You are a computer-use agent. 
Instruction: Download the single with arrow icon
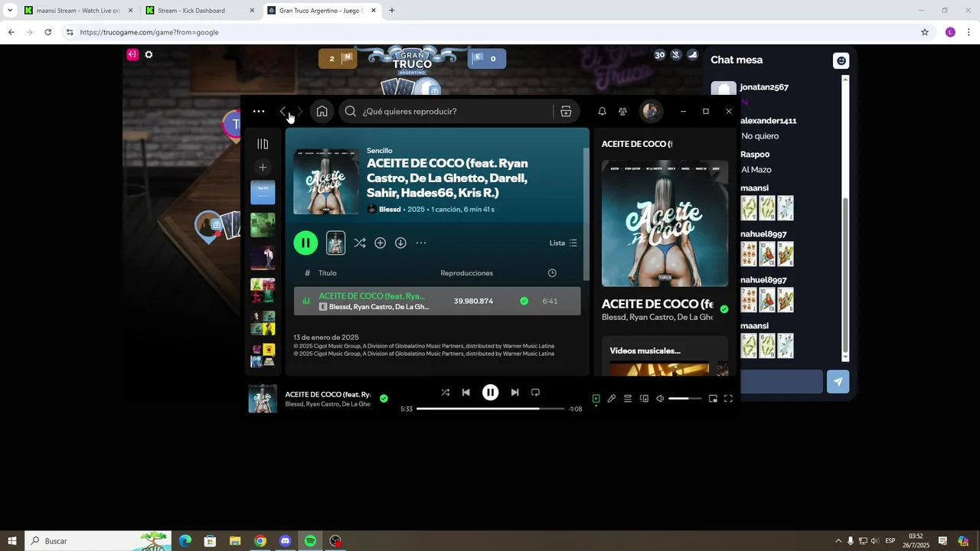[x=400, y=243]
